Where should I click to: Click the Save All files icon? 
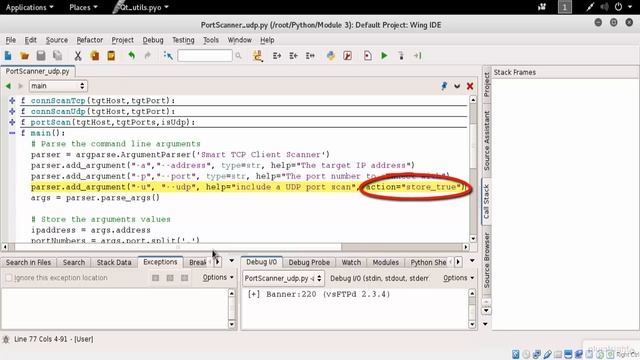(x=58, y=56)
